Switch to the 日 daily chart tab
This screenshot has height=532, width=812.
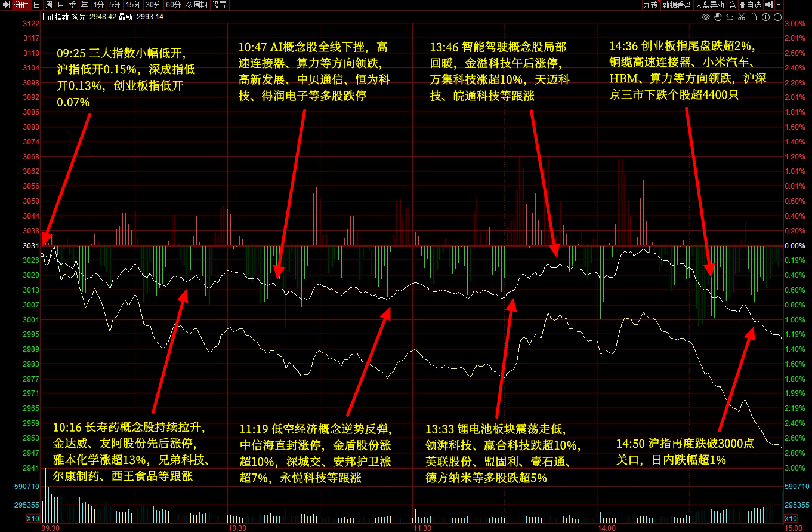point(36,5)
